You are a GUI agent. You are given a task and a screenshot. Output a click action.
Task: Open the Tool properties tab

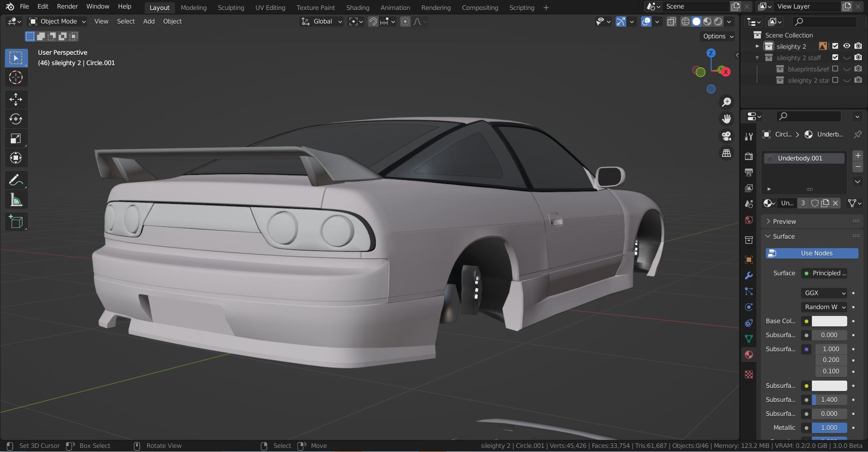tap(749, 137)
